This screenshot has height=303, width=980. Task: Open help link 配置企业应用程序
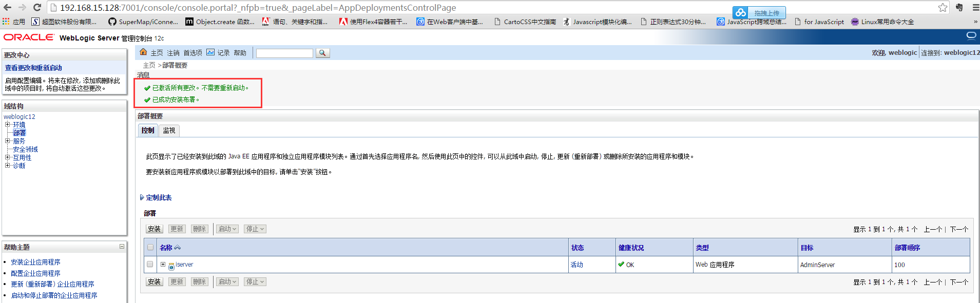35,273
